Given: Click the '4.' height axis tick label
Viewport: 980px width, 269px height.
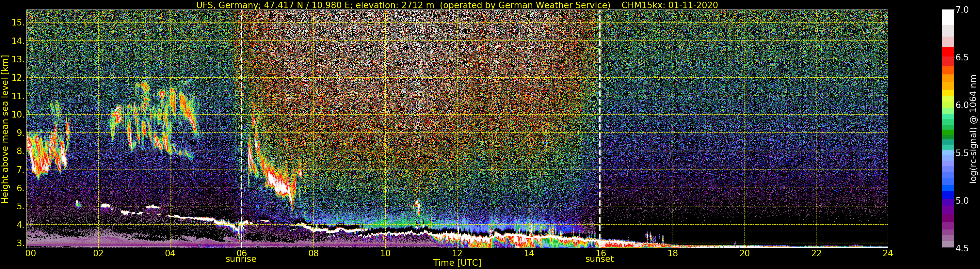Looking at the screenshot, I should [20, 225].
